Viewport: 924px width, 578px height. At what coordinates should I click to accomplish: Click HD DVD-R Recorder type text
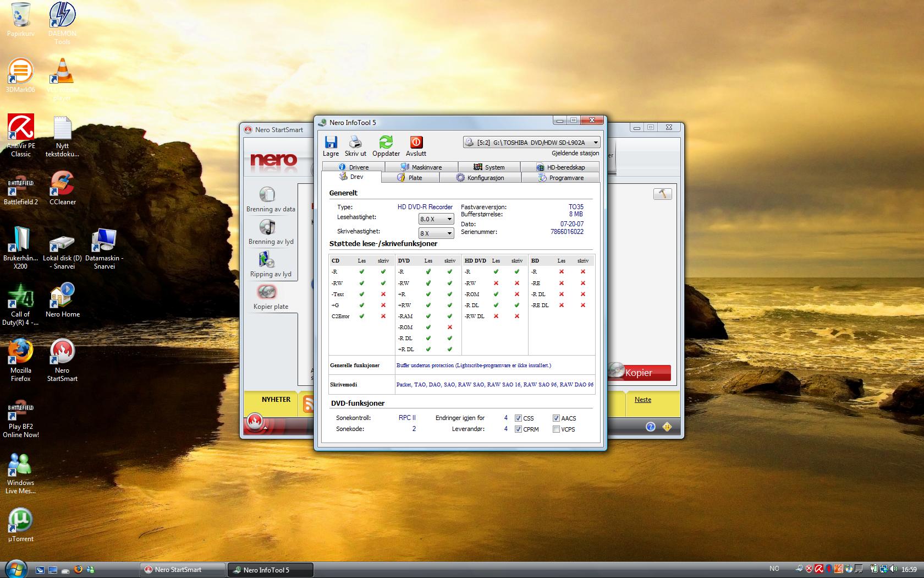pyautogui.click(x=425, y=207)
